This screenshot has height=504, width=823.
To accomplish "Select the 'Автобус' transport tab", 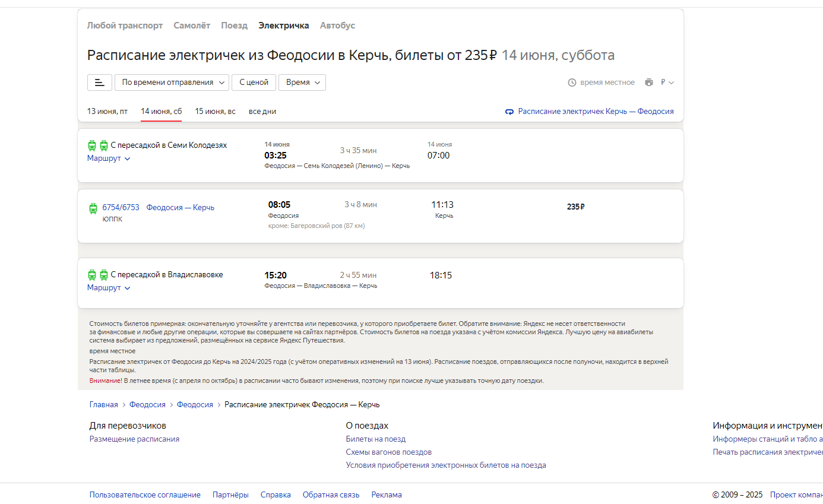I will [337, 26].
